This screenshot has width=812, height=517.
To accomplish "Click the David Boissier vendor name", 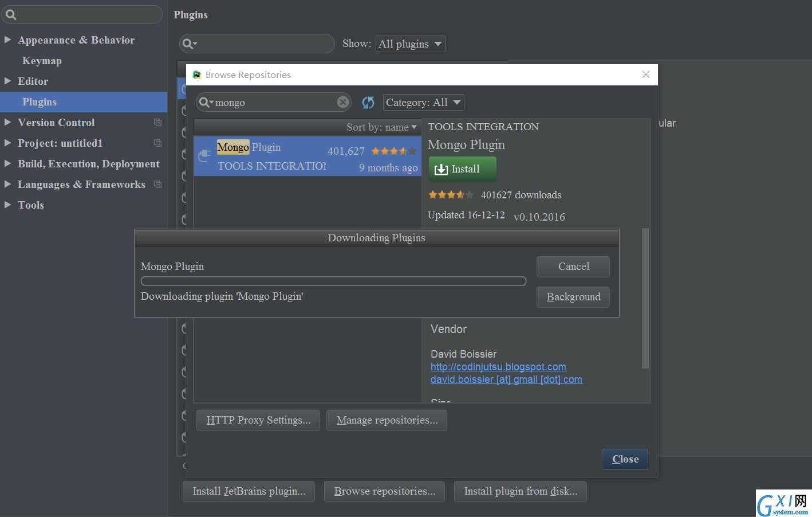I will (463, 354).
